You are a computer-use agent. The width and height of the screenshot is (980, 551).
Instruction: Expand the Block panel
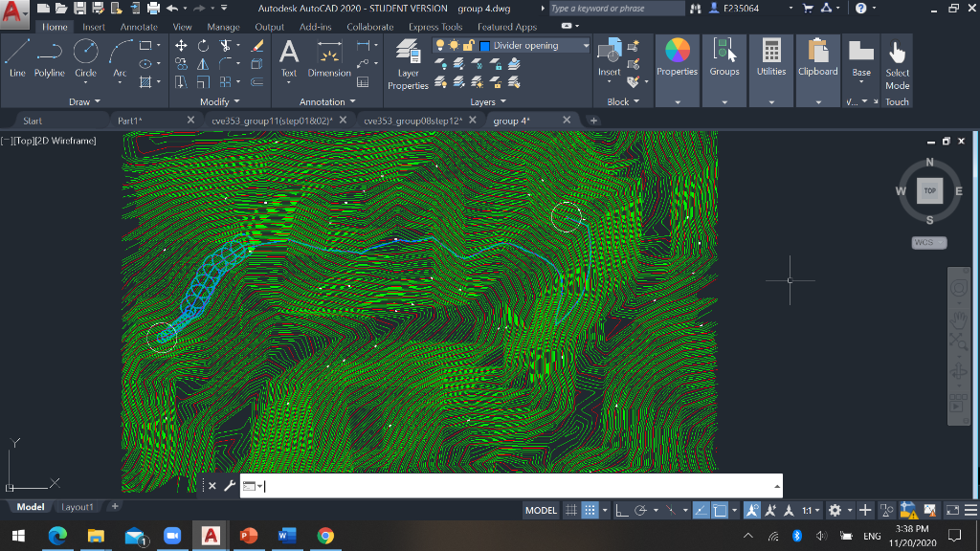(x=623, y=101)
